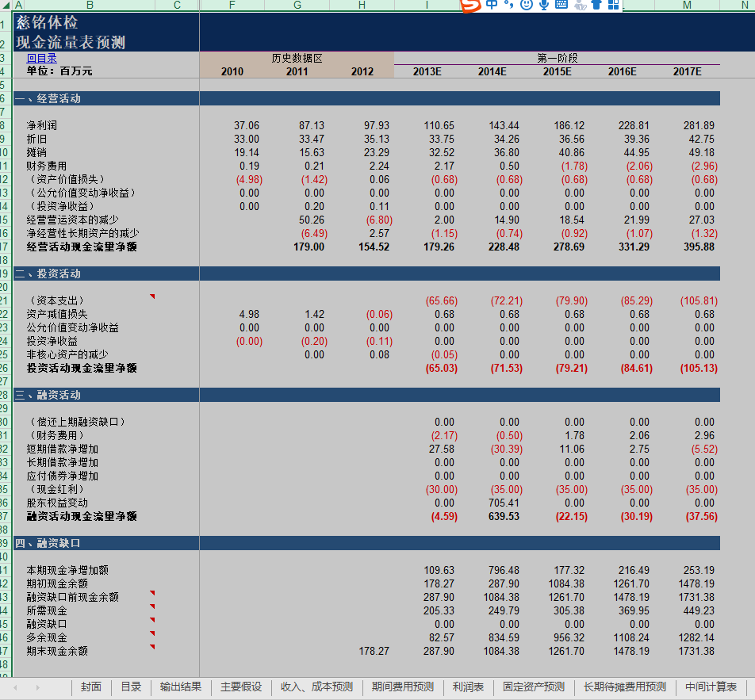Switch to the 主要假设 sheet tab

tap(240, 687)
